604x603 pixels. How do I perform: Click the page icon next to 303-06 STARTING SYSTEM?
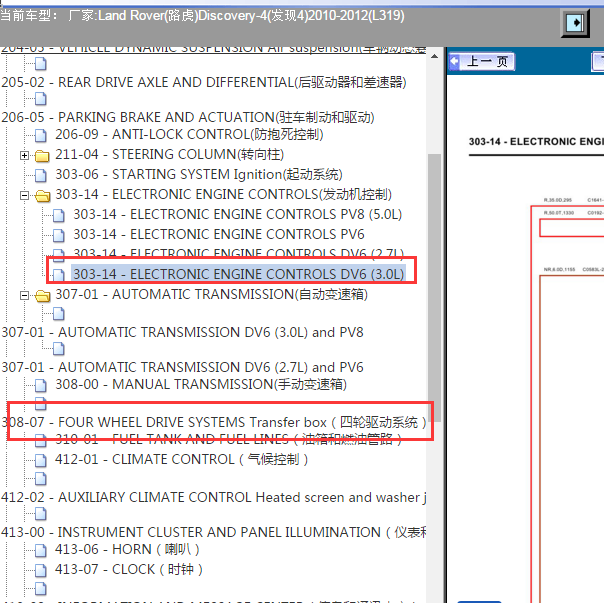40,175
